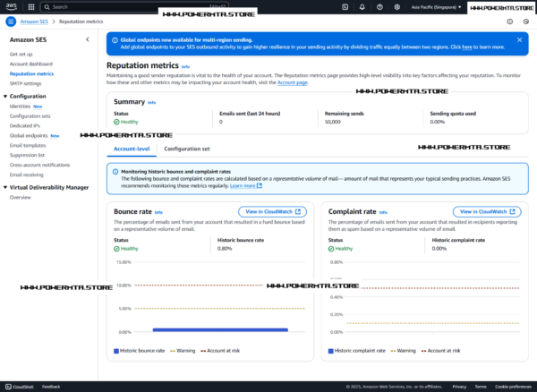Open Global endpoints in sidebar

coord(29,135)
